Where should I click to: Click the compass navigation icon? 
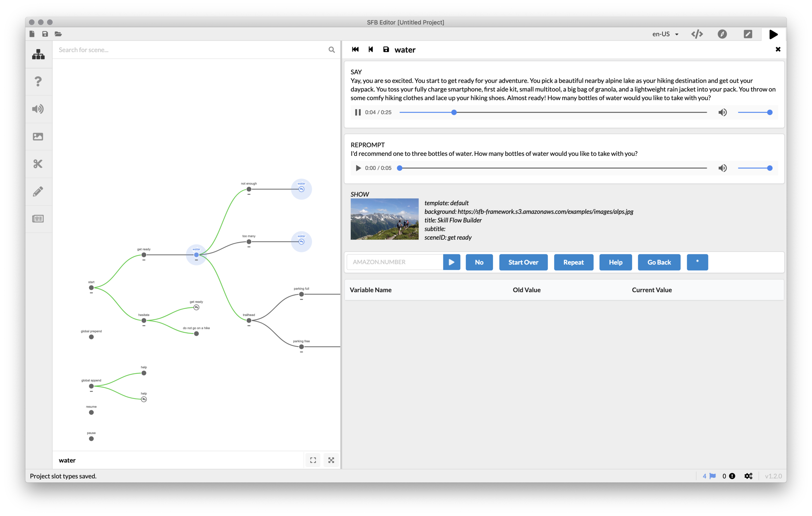(x=722, y=34)
